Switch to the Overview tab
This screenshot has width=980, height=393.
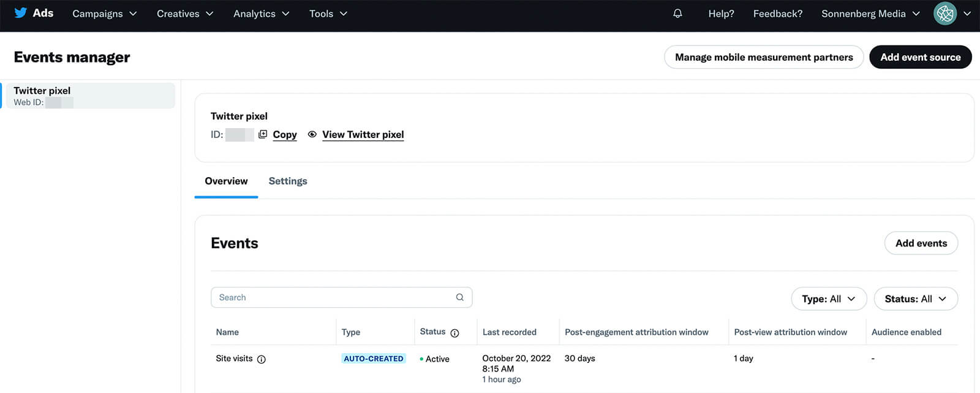(x=226, y=181)
